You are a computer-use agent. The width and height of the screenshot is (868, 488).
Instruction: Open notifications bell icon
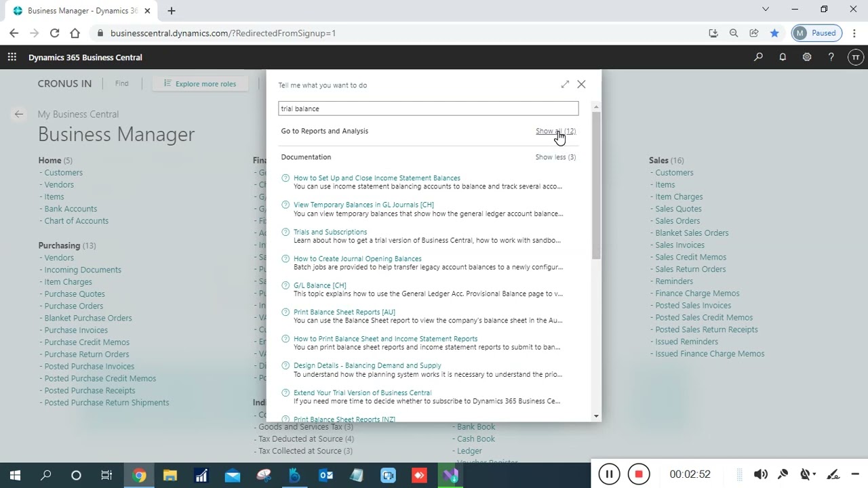(x=783, y=57)
